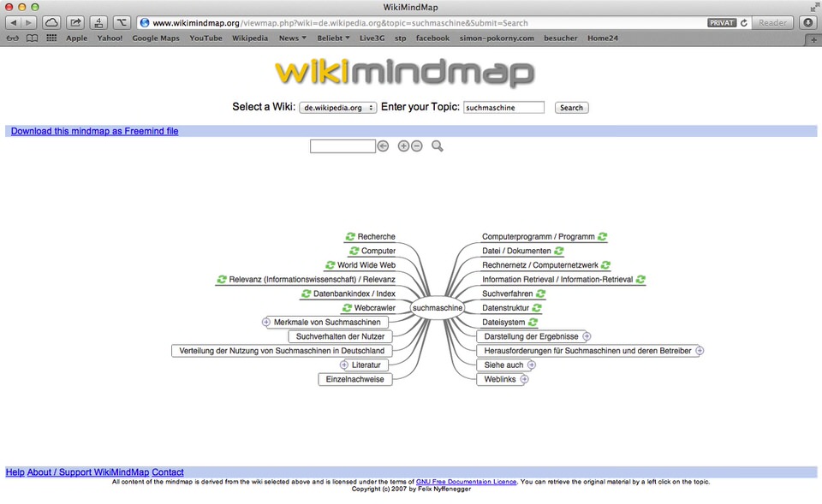
Task: Open the Select a Wiki dropdown
Action: pyautogui.click(x=338, y=108)
